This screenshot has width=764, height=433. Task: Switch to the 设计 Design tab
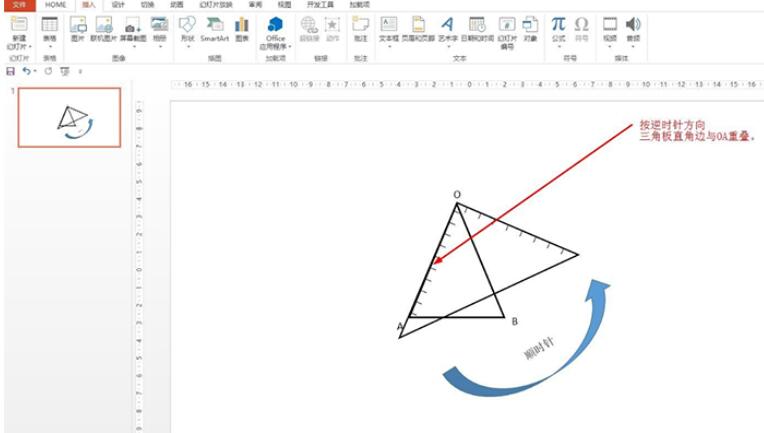coord(118,5)
